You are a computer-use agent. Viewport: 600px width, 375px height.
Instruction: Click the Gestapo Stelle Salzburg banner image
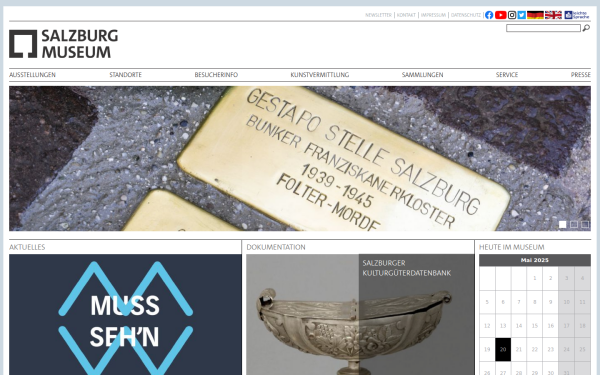[300, 158]
